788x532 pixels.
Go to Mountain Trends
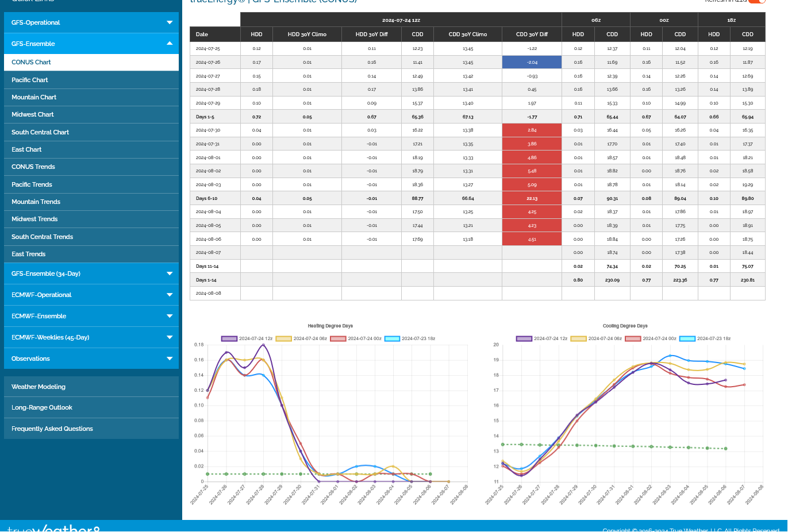coord(91,202)
